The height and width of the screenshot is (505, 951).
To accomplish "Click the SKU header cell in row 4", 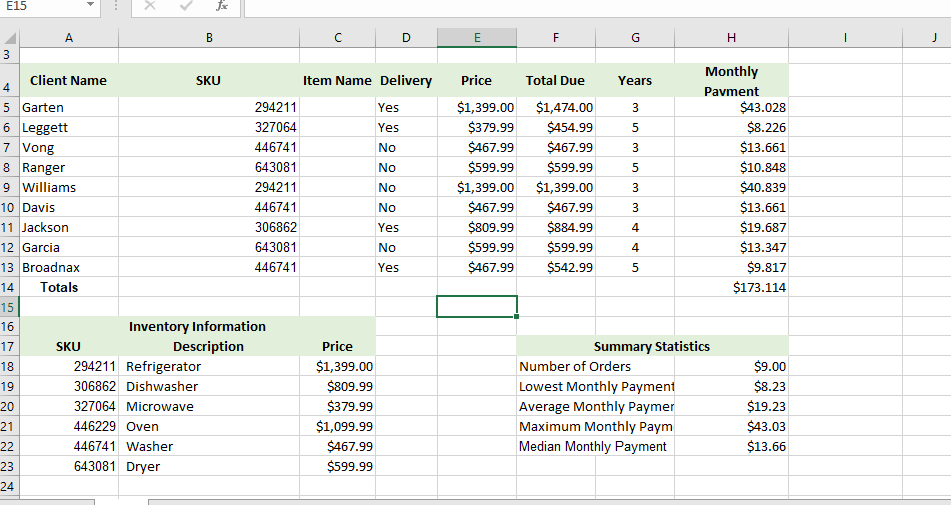I will click(209, 81).
